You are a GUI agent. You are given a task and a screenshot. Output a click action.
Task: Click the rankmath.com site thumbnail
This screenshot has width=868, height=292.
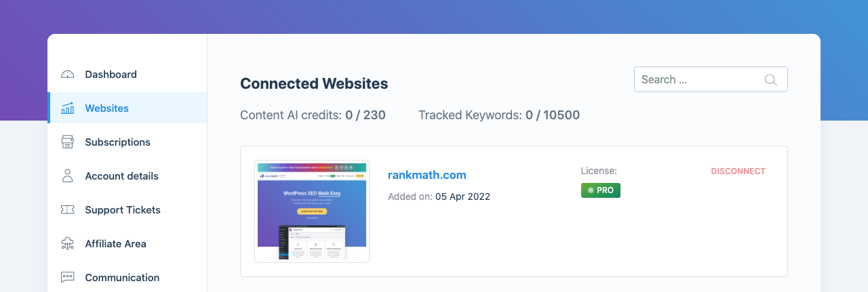[312, 211]
